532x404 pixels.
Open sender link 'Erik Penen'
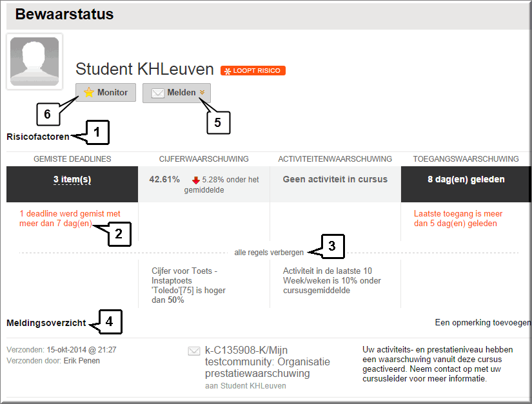81,361
